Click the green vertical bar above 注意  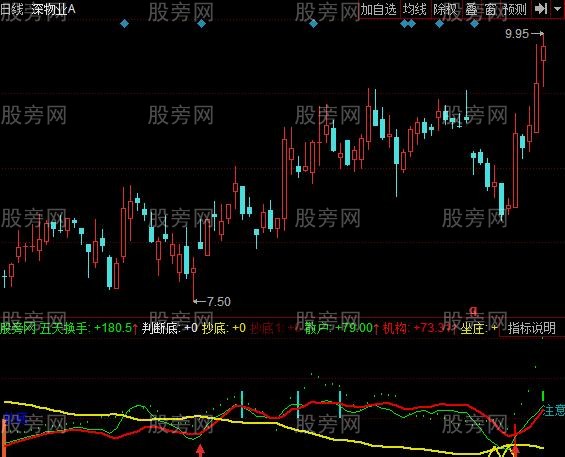click(543, 396)
